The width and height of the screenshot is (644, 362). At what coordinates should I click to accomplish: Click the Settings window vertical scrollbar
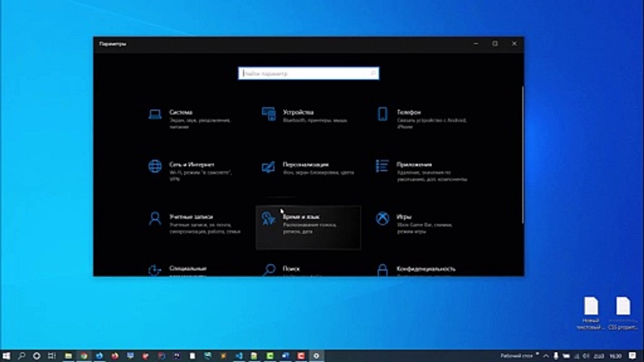(x=522, y=155)
